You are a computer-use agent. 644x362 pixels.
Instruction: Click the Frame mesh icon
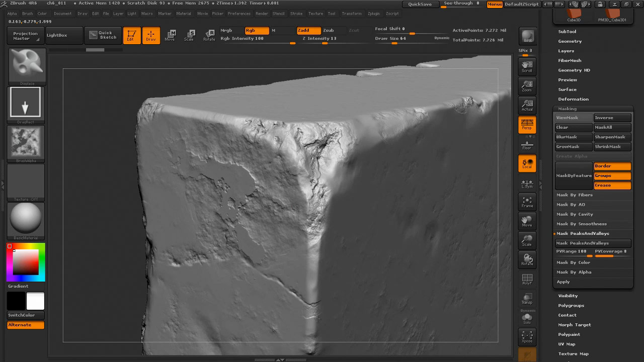[x=527, y=202]
